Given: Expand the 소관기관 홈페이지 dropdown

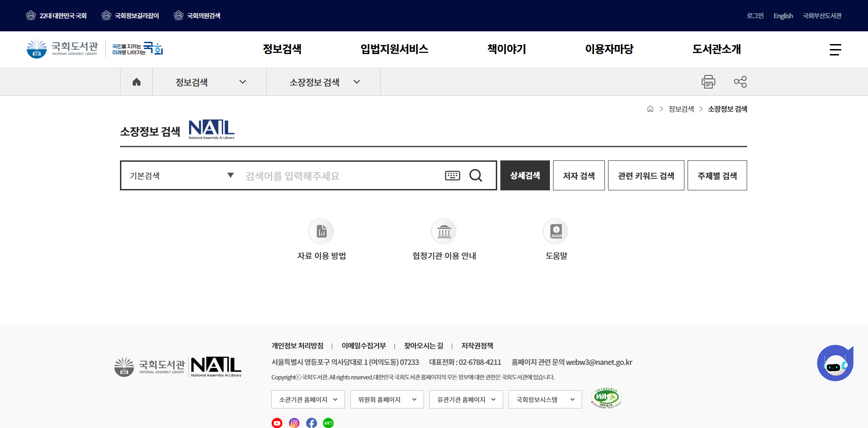Looking at the screenshot, I should [x=308, y=399].
